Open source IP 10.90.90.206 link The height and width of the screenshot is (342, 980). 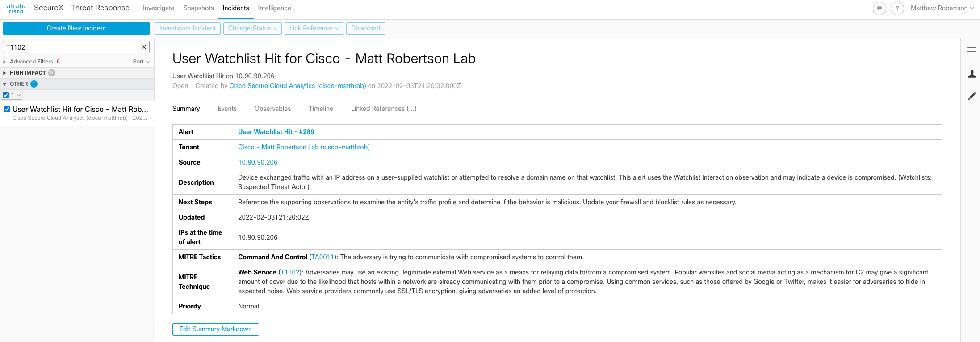tap(258, 162)
